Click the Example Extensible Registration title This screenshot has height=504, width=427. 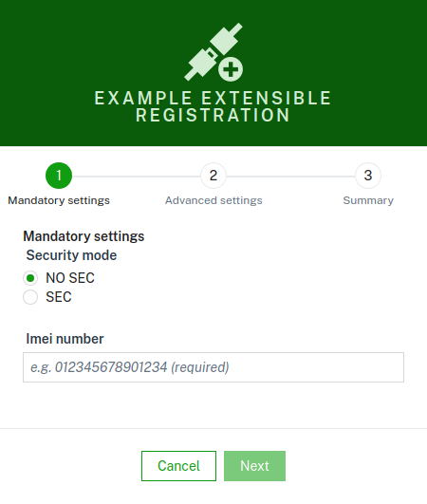point(213,106)
